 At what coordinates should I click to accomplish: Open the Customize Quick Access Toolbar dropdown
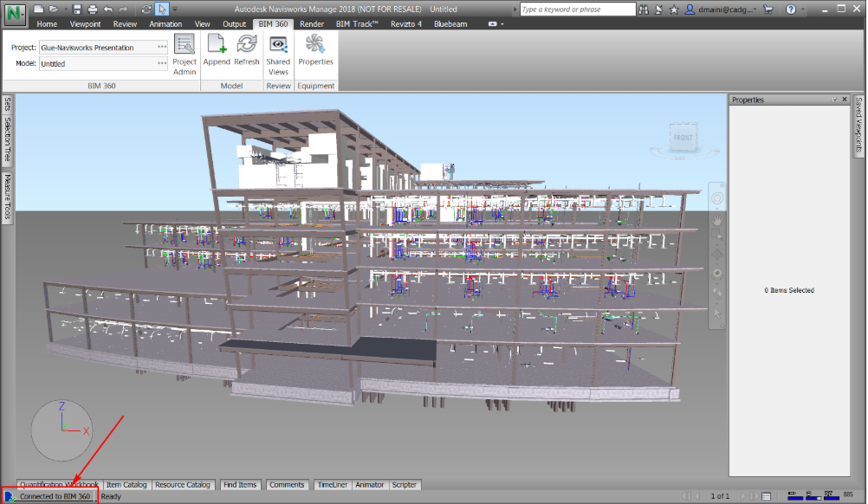pos(175,10)
